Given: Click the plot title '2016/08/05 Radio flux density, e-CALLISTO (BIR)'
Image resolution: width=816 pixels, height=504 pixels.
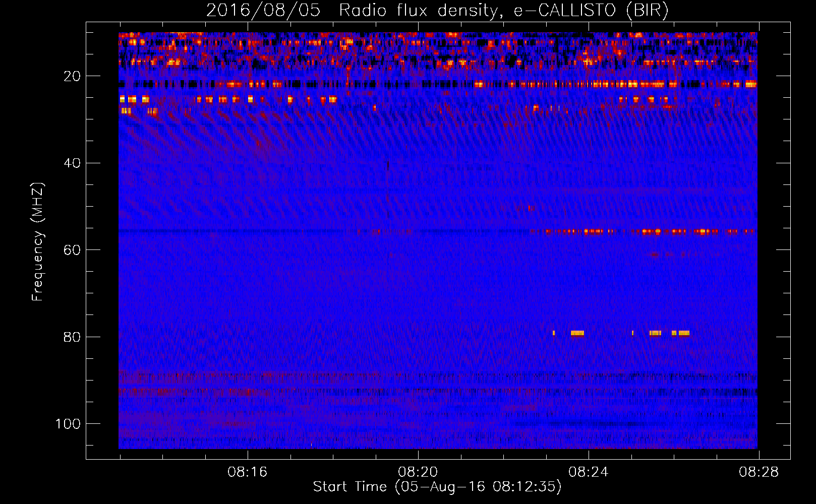Looking at the screenshot, I should click(437, 11).
